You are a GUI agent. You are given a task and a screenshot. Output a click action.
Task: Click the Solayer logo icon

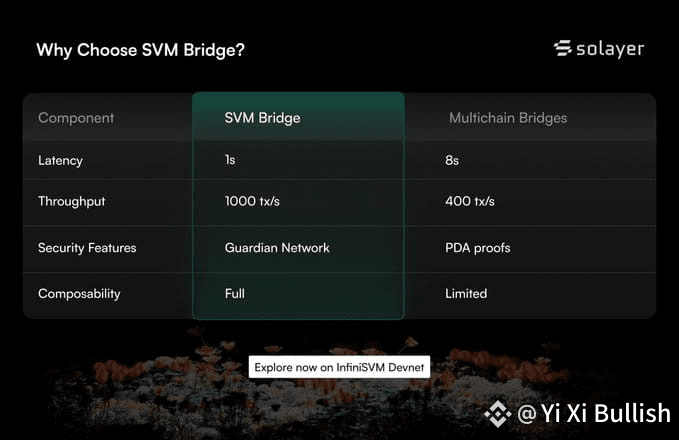click(563, 48)
